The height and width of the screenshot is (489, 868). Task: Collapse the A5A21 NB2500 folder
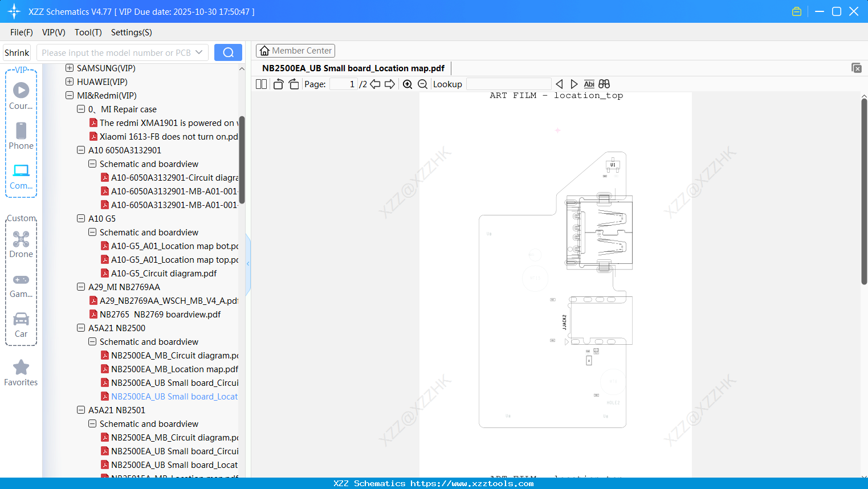point(81,328)
